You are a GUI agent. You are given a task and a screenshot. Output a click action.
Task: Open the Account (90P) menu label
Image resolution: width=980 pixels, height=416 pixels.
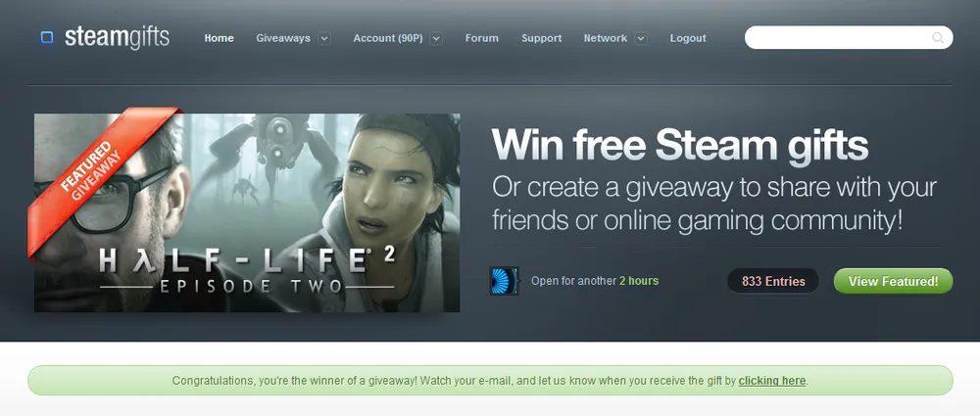point(388,38)
